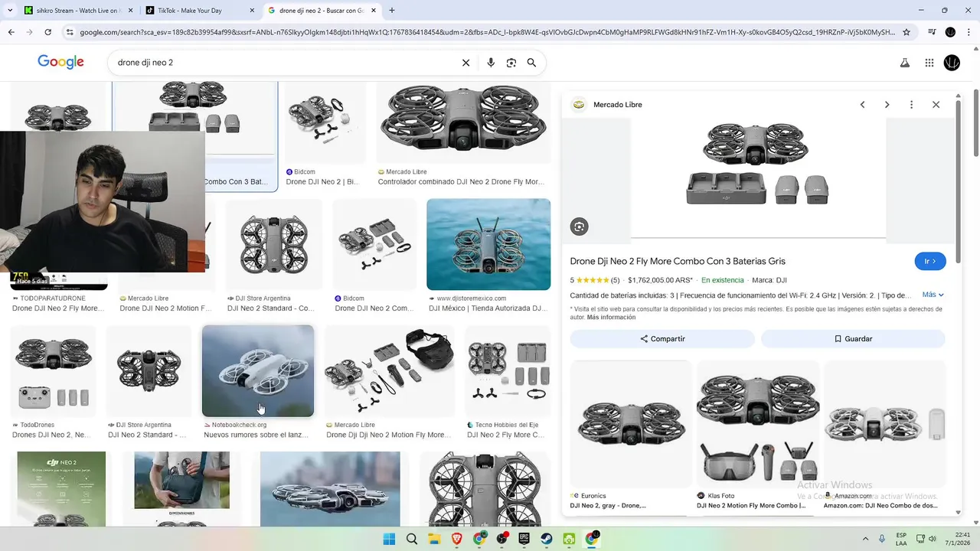
Task: Open media controls icon in Chrome toolbar
Action: (x=932, y=32)
